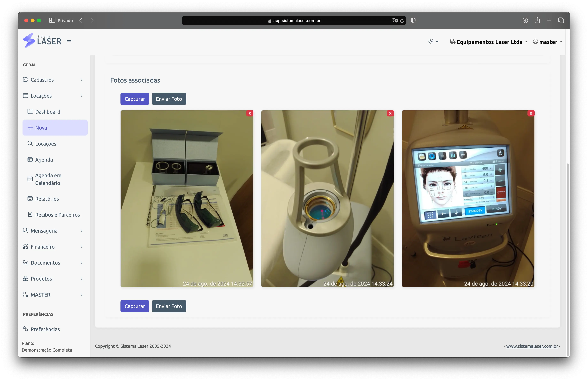Click the Cadastros folder icon

[x=25, y=79]
